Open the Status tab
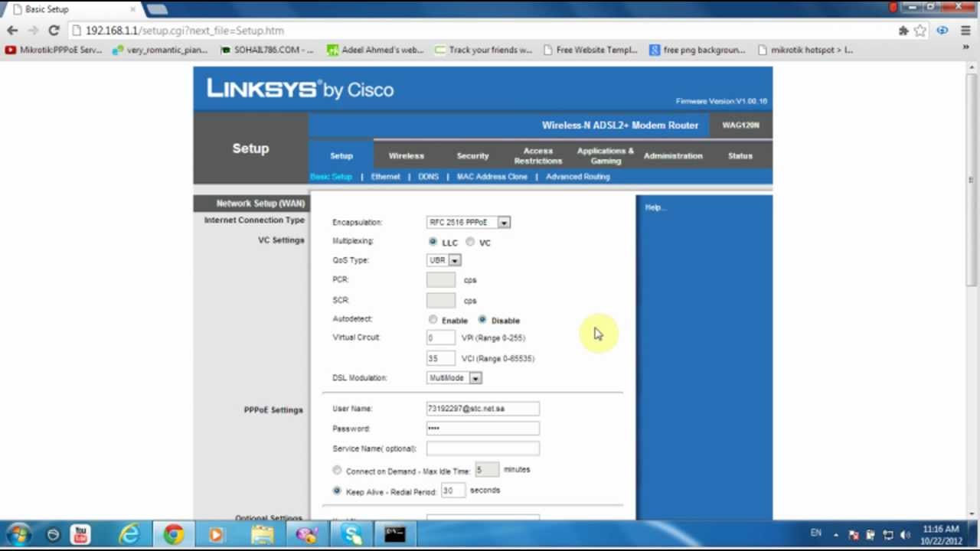The width and height of the screenshot is (980, 551). point(740,156)
